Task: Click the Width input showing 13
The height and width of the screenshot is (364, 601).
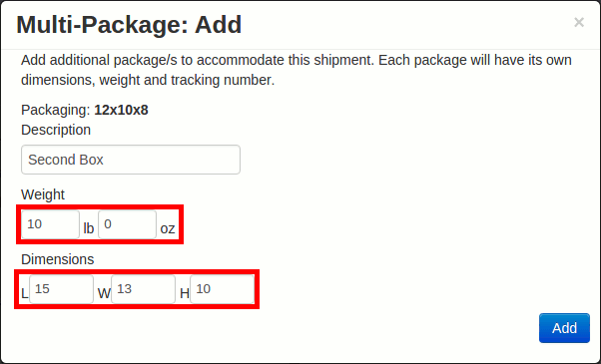Action: (144, 289)
